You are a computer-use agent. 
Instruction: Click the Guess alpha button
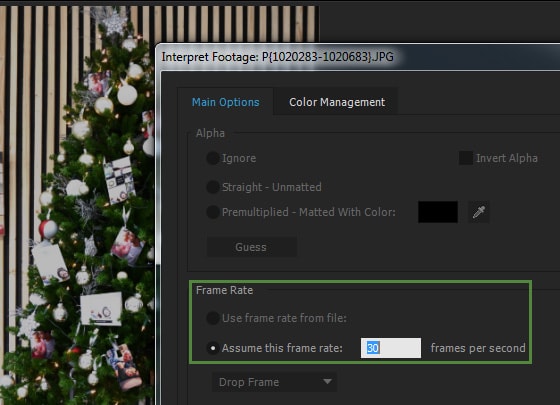251,247
